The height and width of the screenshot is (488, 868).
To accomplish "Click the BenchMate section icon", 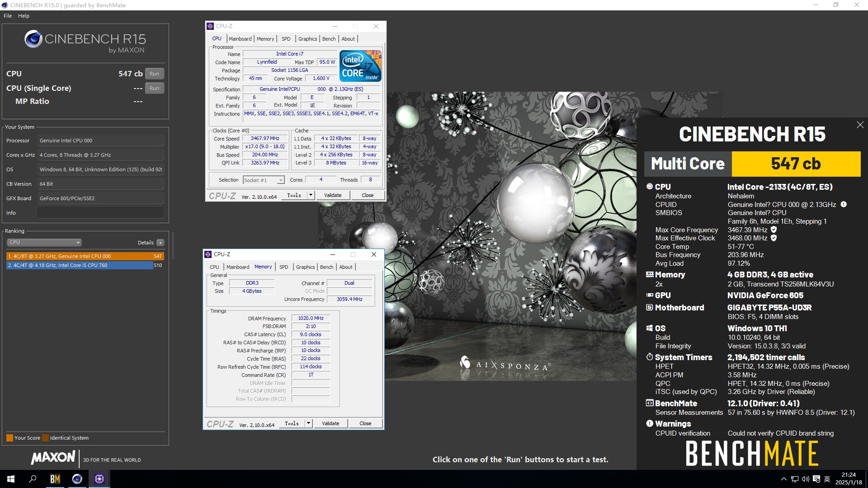I will click(x=650, y=403).
